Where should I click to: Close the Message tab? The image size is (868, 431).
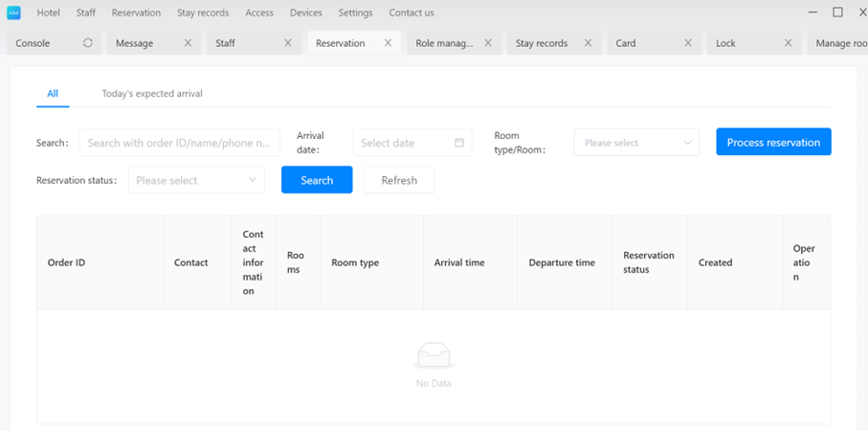click(188, 43)
